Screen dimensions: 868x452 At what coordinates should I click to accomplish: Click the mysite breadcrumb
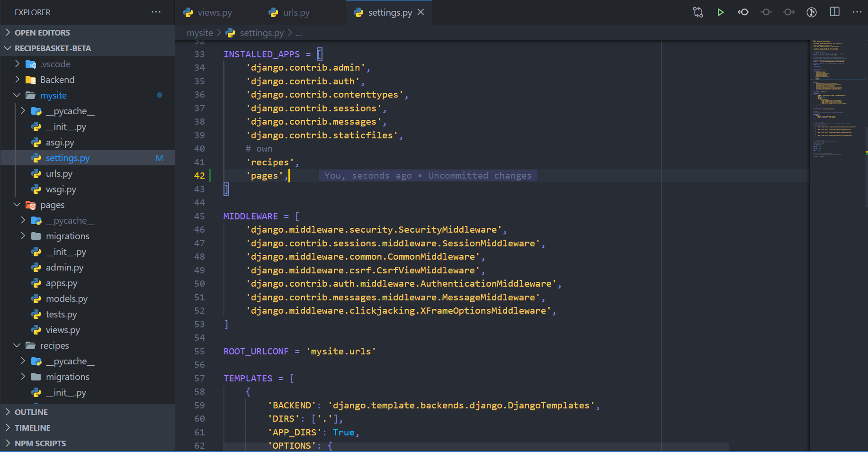click(x=200, y=33)
